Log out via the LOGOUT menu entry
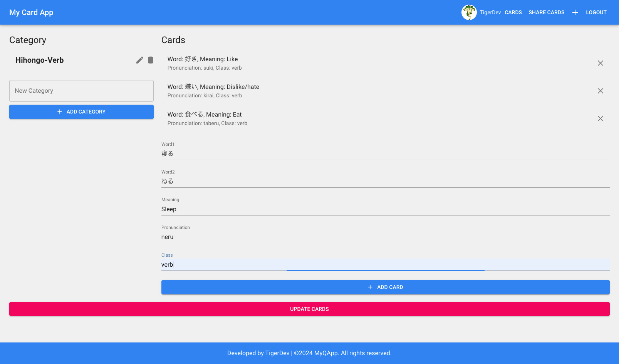Screen dimensions: 619x364 [x=596, y=12]
